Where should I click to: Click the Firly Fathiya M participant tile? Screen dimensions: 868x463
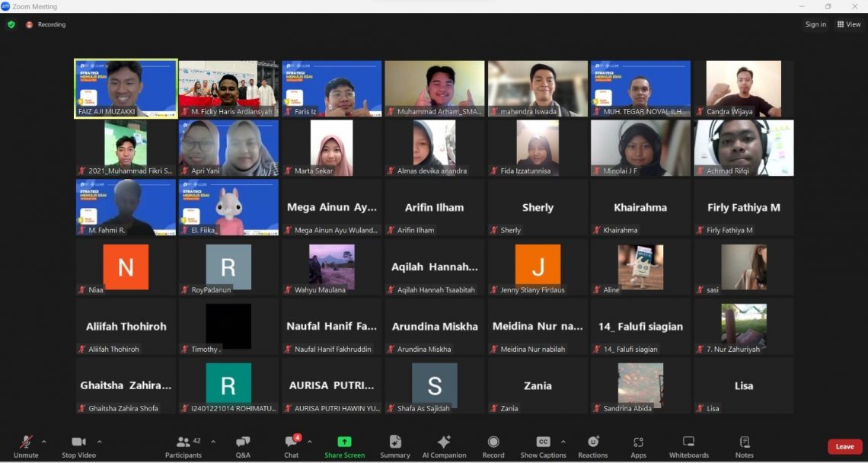743,207
